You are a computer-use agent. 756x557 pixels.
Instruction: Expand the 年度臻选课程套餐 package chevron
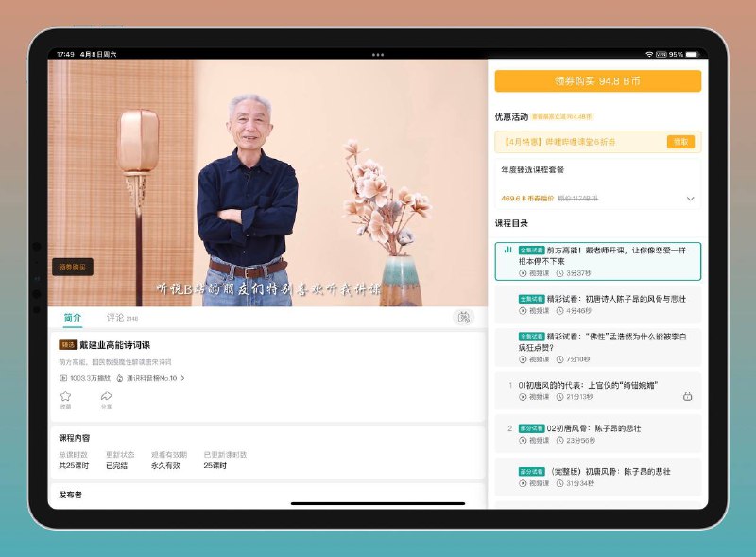[690, 199]
